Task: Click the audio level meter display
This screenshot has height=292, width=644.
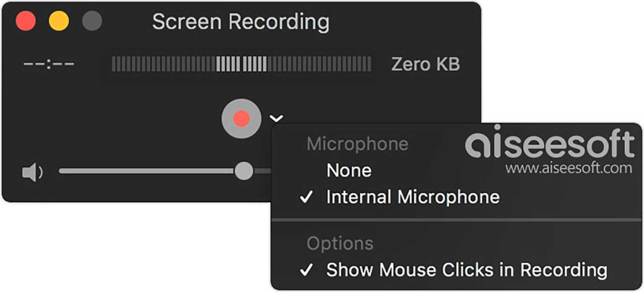Action: [242, 65]
